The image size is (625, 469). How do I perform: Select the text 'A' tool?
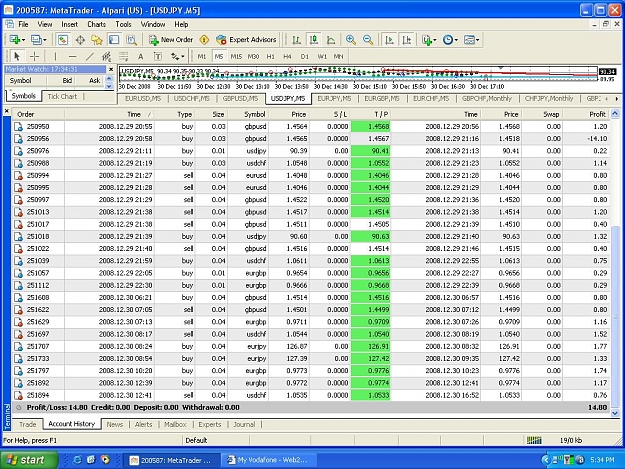click(140, 56)
